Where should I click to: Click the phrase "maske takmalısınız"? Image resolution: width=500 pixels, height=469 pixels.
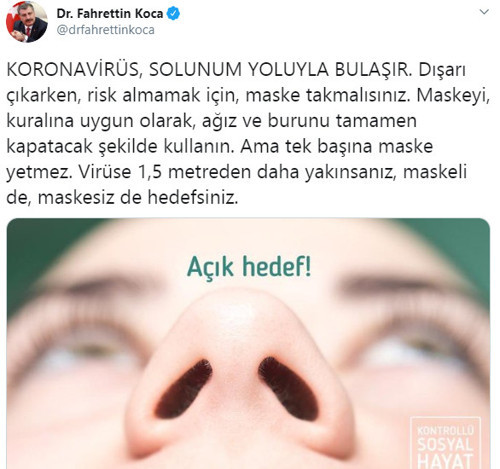(327, 95)
